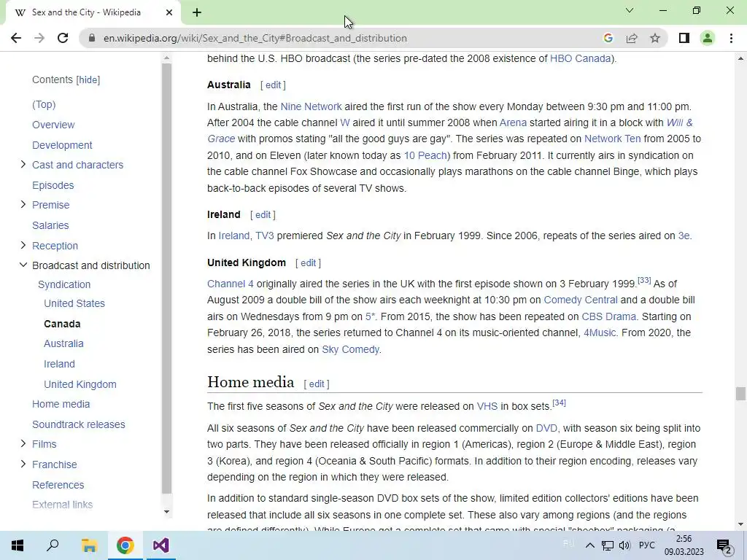This screenshot has height=560, width=747.
Task: Go back to the previous page
Action: click(16, 38)
